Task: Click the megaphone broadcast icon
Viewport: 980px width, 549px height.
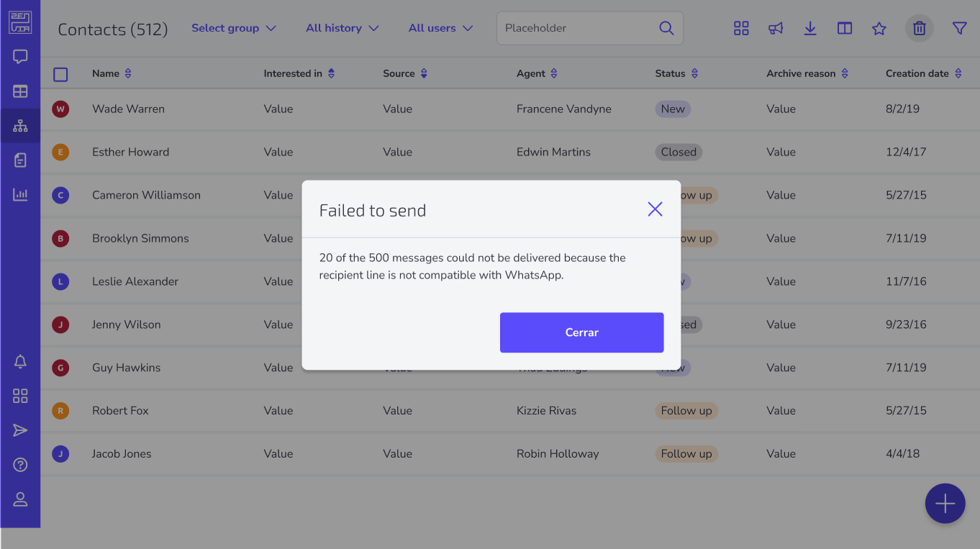Action: click(x=776, y=28)
